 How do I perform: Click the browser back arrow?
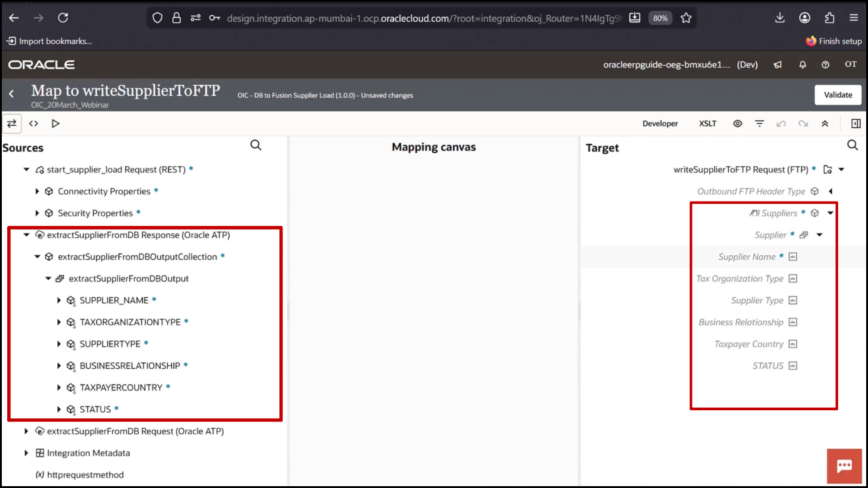pos(14,18)
